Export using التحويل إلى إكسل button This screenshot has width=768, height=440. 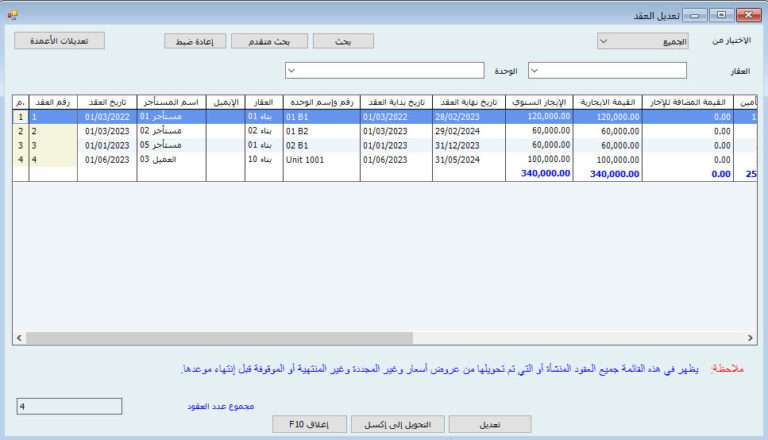pyautogui.click(x=395, y=424)
